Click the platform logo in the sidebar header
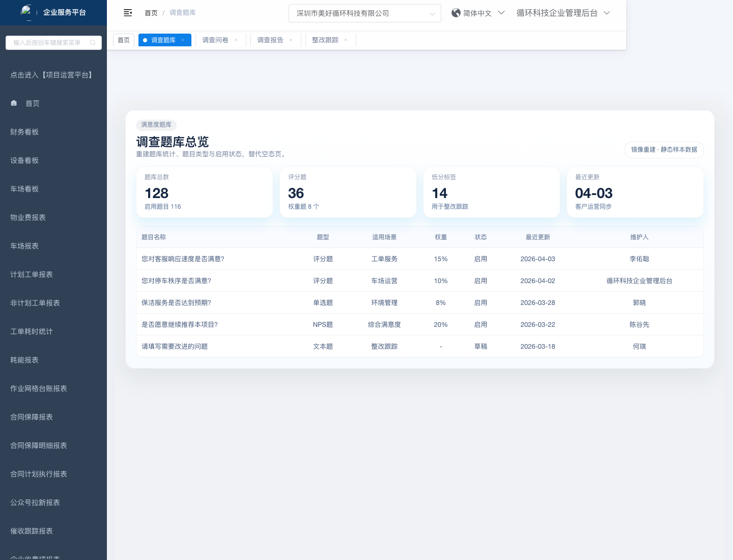The height and width of the screenshot is (560, 733). (27, 12)
